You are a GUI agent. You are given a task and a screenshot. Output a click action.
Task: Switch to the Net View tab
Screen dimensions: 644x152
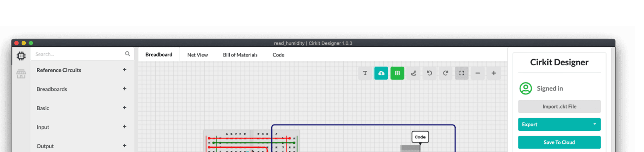pyautogui.click(x=197, y=55)
